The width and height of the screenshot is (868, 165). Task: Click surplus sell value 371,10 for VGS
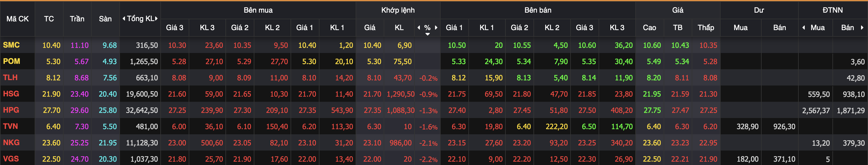click(x=784, y=159)
